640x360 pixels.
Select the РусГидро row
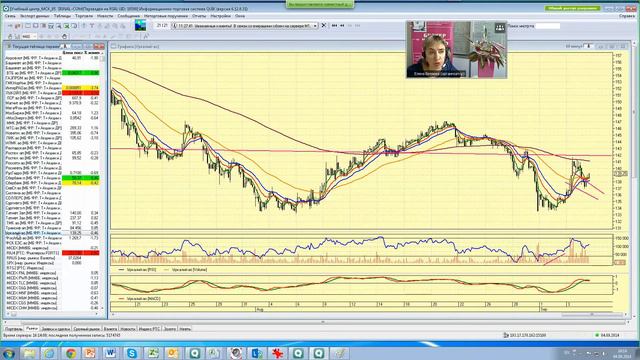pyautogui.click(x=52, y=173)
